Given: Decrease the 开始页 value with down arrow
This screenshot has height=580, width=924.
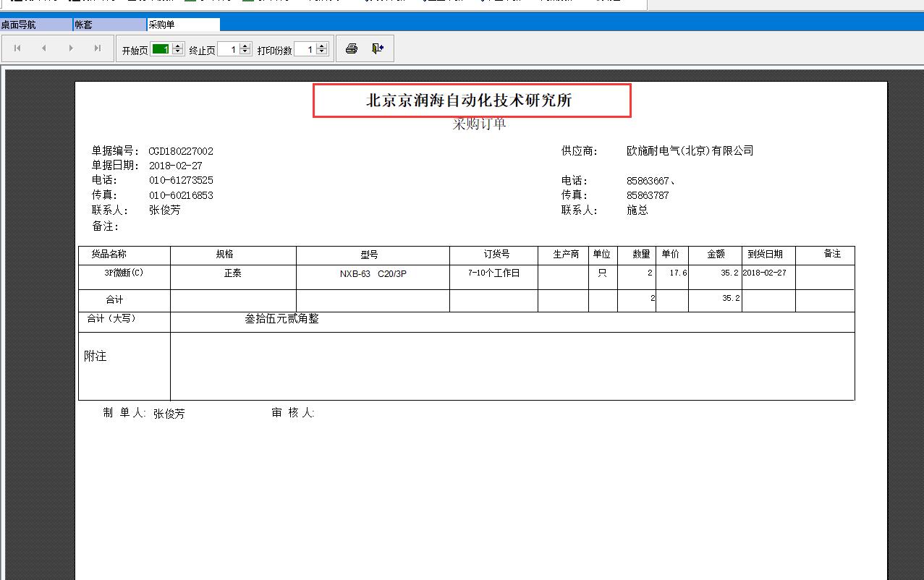Looking at the screenshot, I should click(x=177, y=53).
